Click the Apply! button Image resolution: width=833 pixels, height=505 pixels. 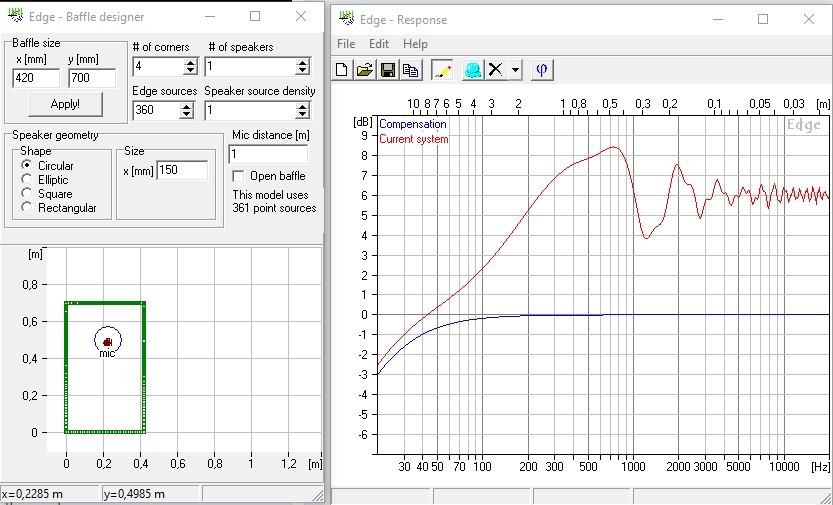pyautogui.click(x=65, y=104)
